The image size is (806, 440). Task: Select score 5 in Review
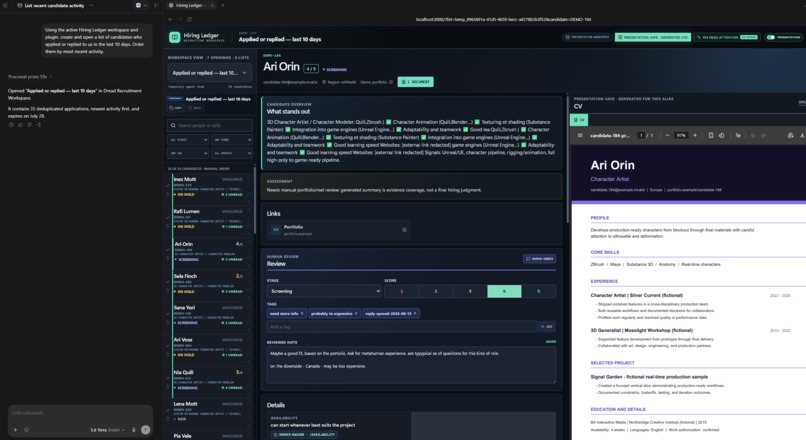tap(539, 291)
